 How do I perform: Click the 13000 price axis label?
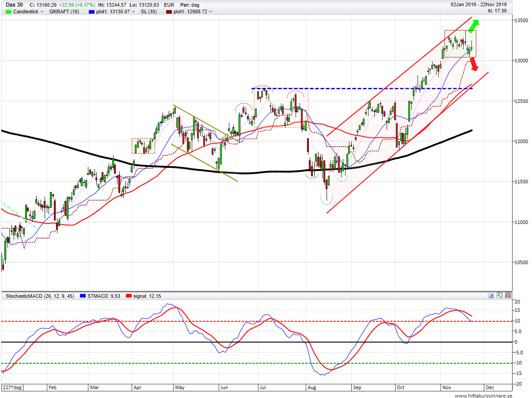point(522,61)
